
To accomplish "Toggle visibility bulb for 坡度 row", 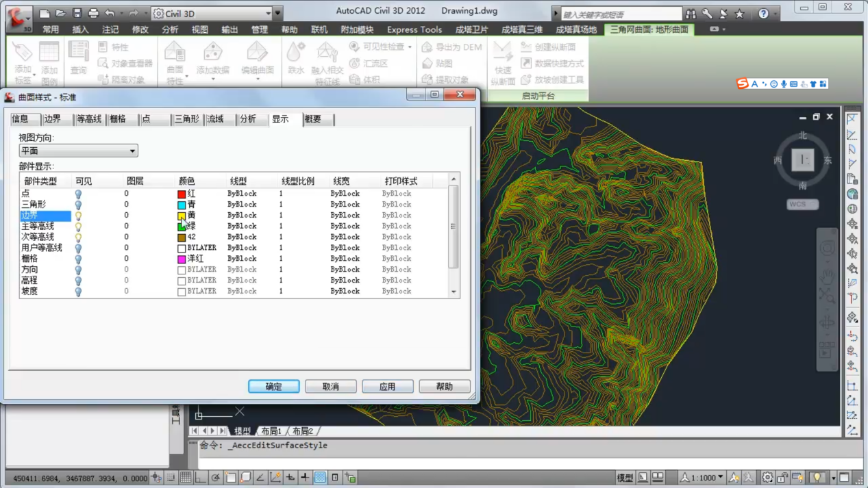I will (78, 292).
